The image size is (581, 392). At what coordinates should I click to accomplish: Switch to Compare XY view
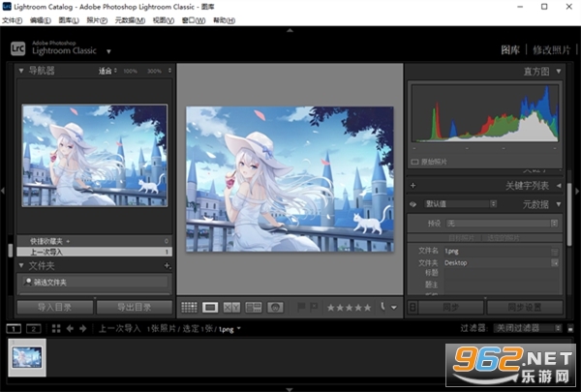click(231, 307)
